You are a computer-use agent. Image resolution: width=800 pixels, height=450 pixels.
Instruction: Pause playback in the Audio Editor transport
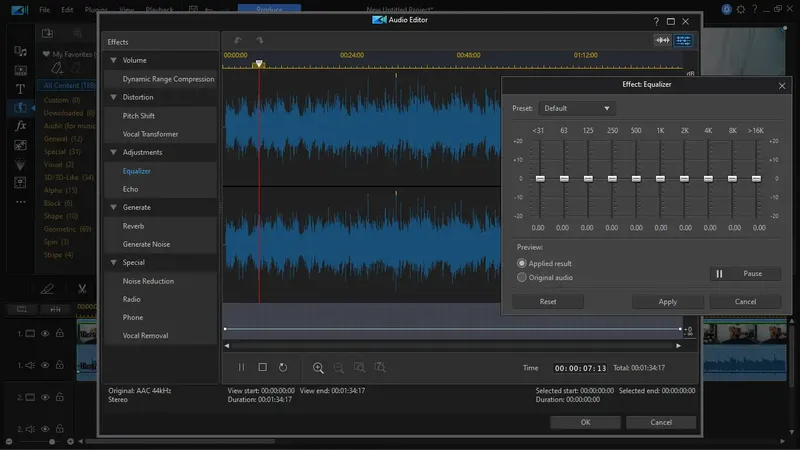pos(241,368)
